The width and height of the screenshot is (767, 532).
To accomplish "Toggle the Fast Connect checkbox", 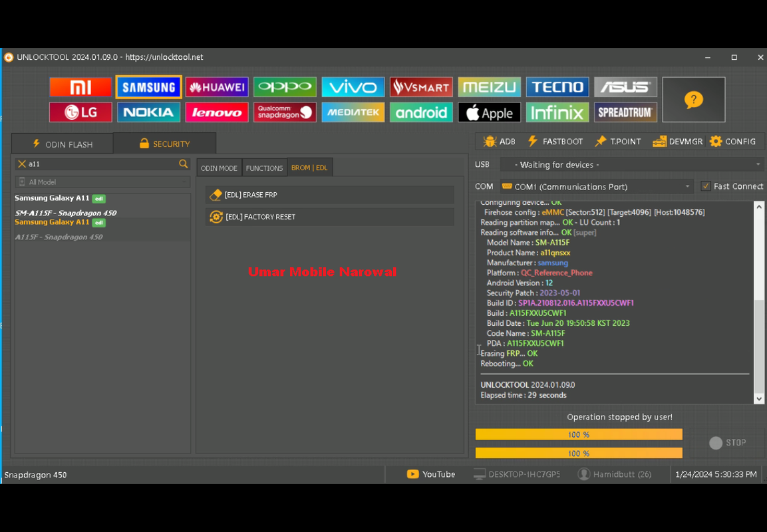I will pyautogui.click(x=705, y=186).
